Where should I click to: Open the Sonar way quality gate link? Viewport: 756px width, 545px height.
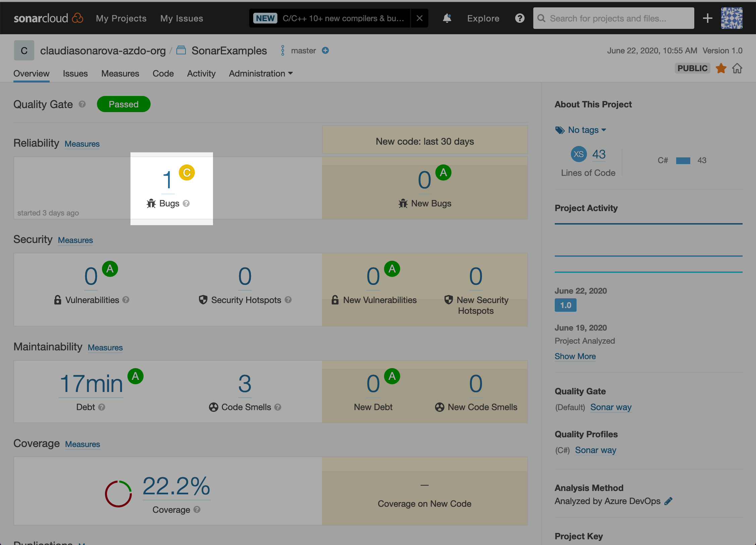[611, 407]
